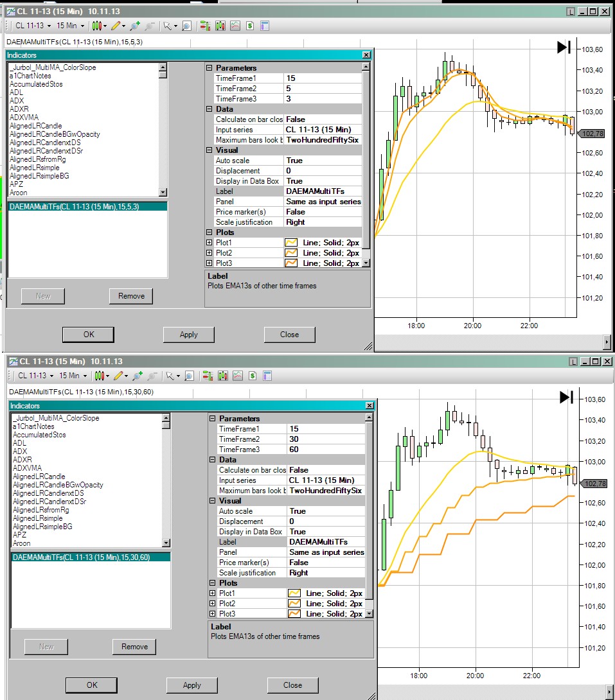
Task: Click Price marker(s) value False in bottom dialog
Action: (326, 563)
